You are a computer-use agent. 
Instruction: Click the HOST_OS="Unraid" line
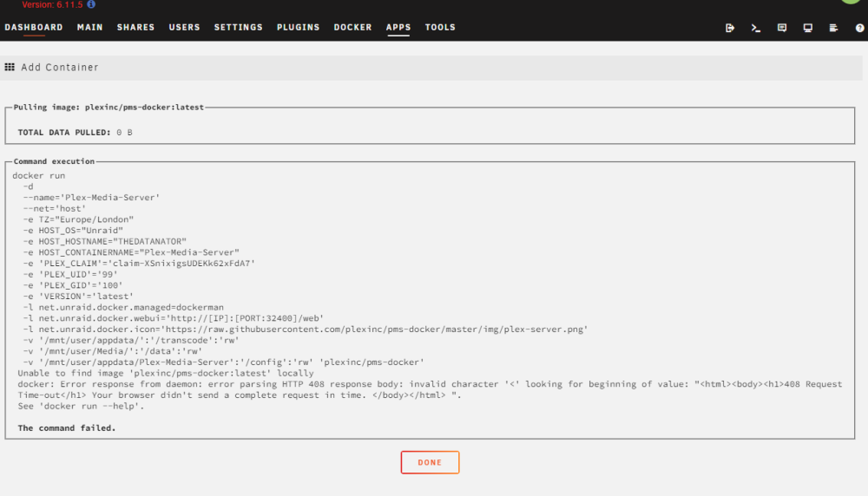coord(73,231)
